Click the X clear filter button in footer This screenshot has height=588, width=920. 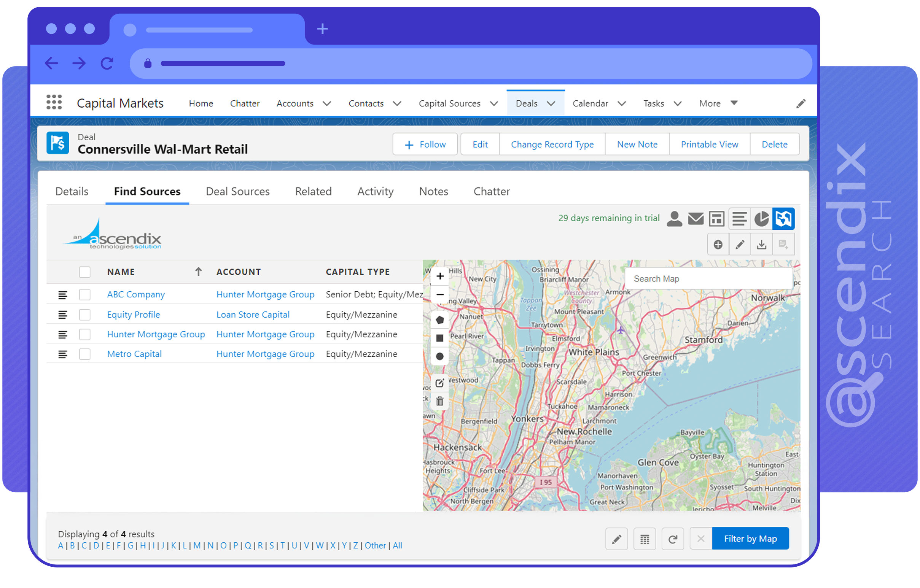[x=701, y=539]
